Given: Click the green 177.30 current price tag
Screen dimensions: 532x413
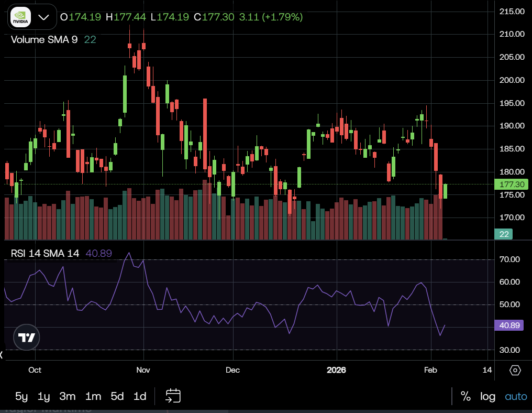Looking at the screenshot, I should coord(511,184).
